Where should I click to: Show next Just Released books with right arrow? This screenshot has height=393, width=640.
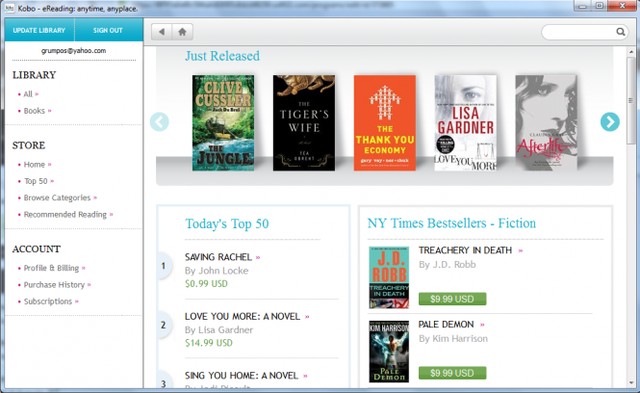(610, 122)
